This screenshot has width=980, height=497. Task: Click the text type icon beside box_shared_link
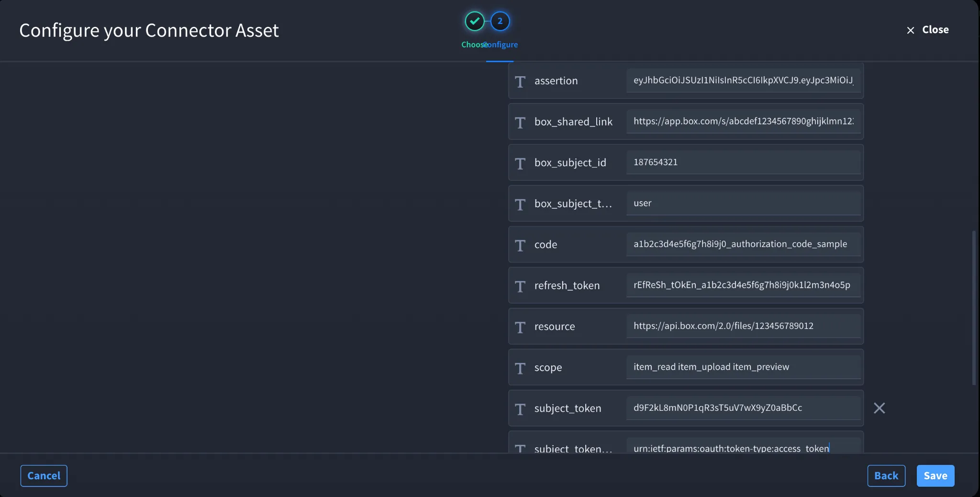(520, 123)
